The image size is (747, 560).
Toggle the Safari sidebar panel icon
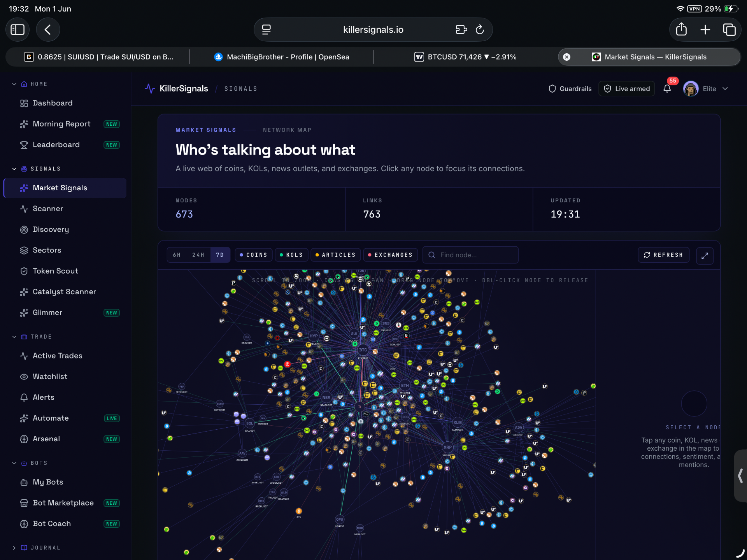pyautogui.click(x=18, y=30)
